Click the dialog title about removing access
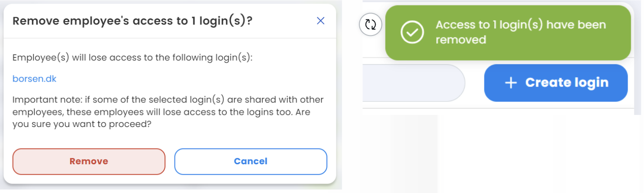644x193 pixels. tap(132, 21)
